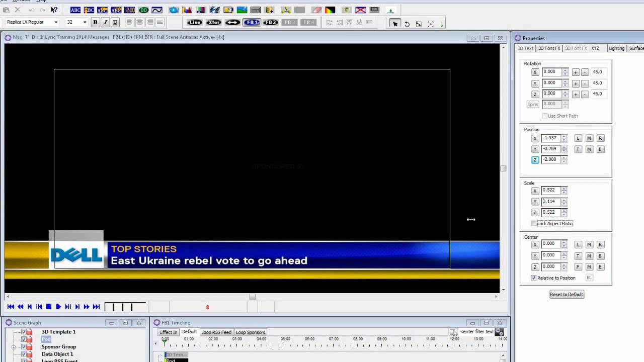644x362 pixels.
Task: Click the rainbow color gradient icon
Action: 330,10
